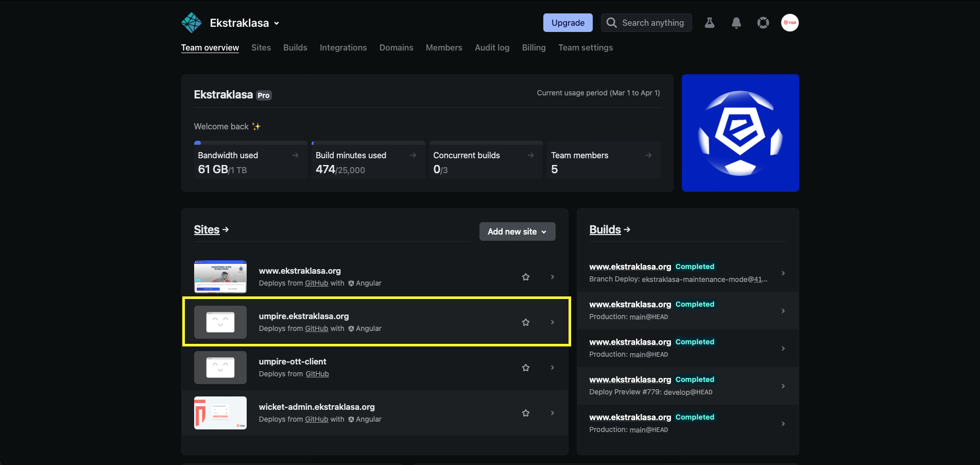Open the wicket-admin.ekstraklasa.org site name
The image size is (980, 465).
pyautogui.click(x=317, y=407)
